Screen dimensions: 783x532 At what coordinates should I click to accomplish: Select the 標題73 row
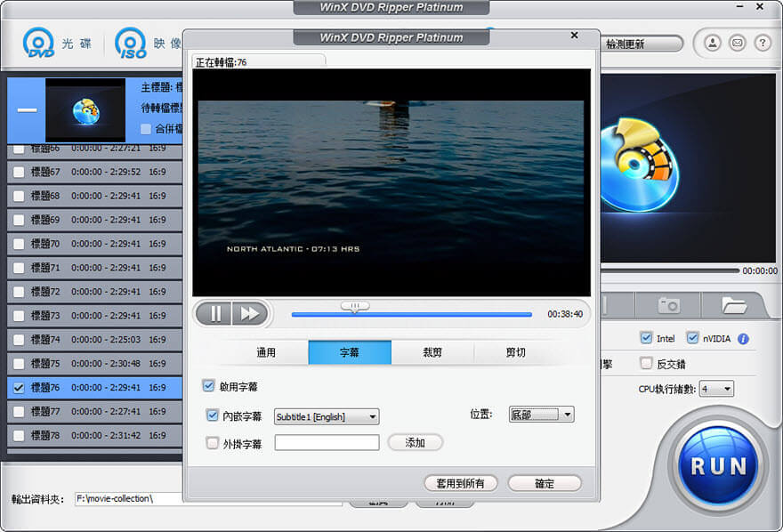[94, 316]
